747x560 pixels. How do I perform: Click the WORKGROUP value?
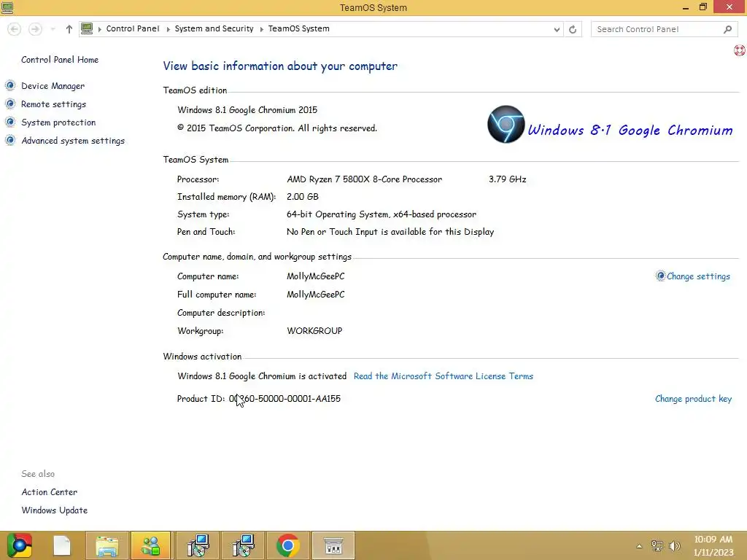[x=314, y=331]
